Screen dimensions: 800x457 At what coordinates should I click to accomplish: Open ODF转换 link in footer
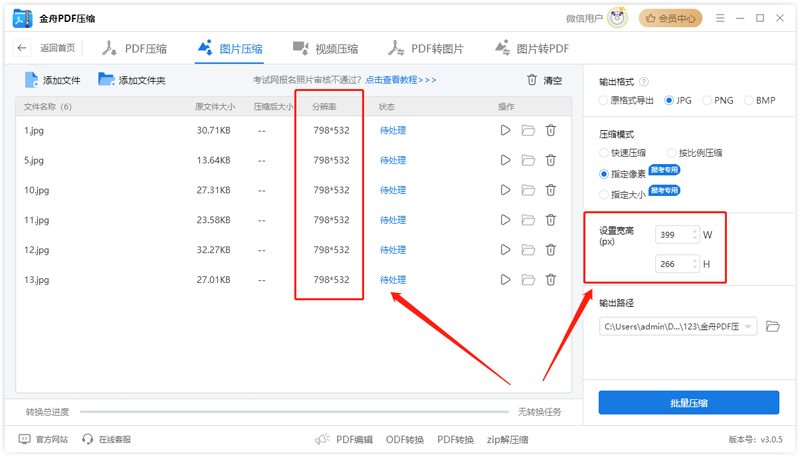[405, 439]
